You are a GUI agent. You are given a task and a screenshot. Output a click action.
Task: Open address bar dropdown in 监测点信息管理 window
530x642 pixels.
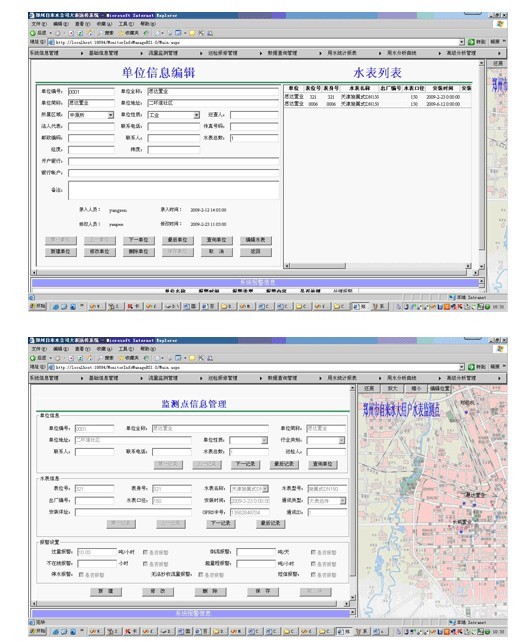click(462, 367)
